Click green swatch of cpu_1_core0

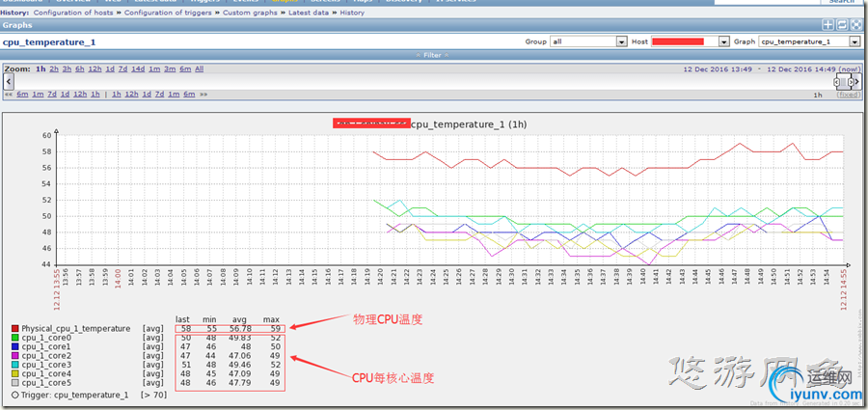tap(14, 338)
